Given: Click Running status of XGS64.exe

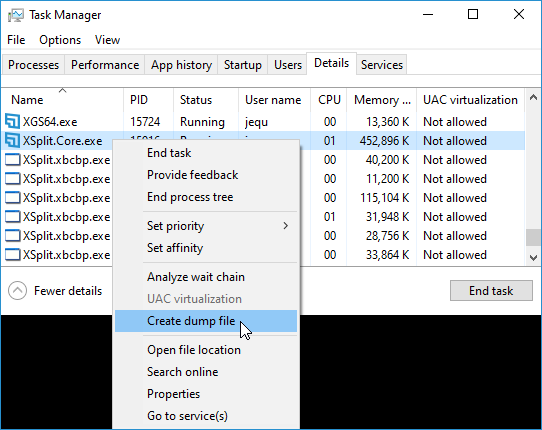Looking at the screenshot, I should click(202, 122).
